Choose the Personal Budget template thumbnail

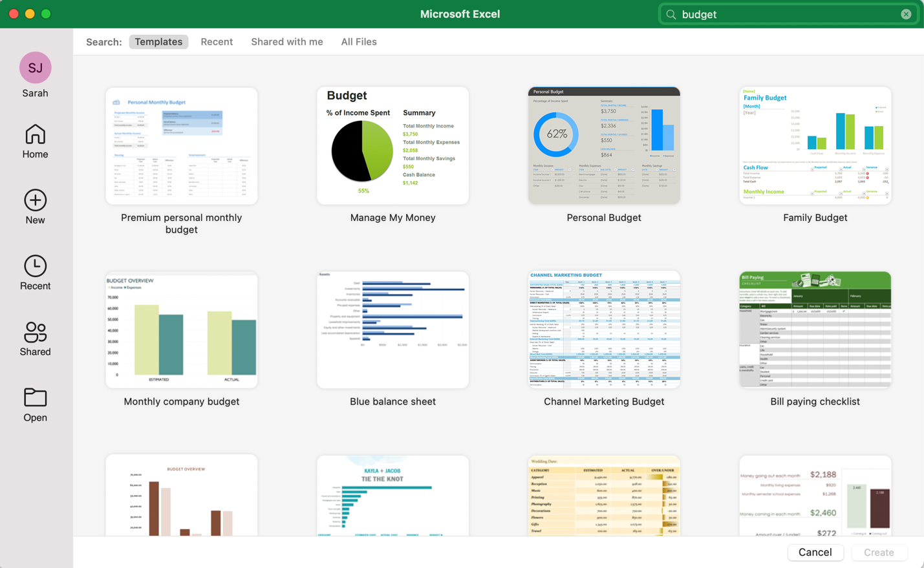pos(604,146)
